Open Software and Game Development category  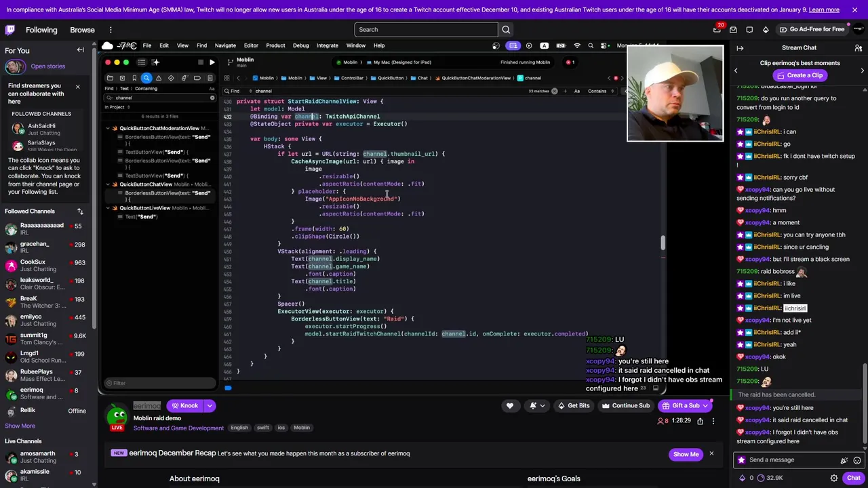point(178,428)
